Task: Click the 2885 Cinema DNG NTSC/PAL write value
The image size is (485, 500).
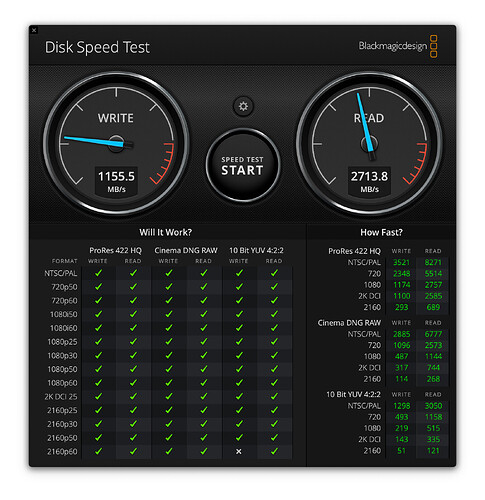Action: click(x=401, y=334)
